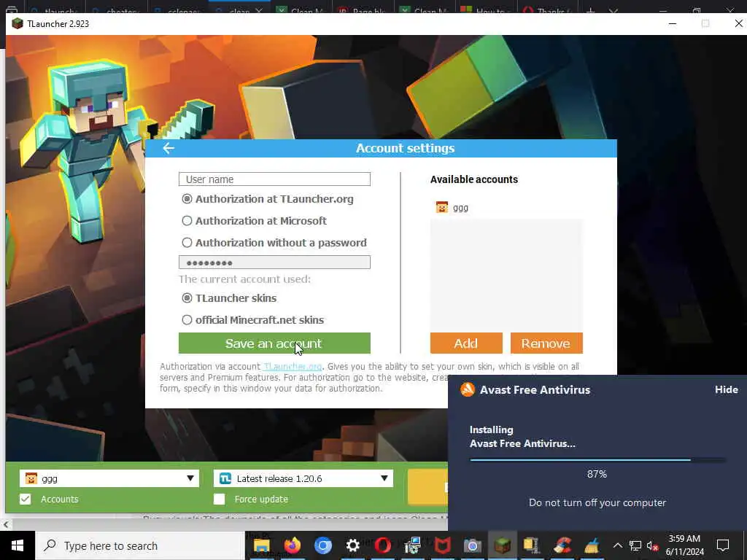Choose official Minecraft.net skins option

(187, 320)
